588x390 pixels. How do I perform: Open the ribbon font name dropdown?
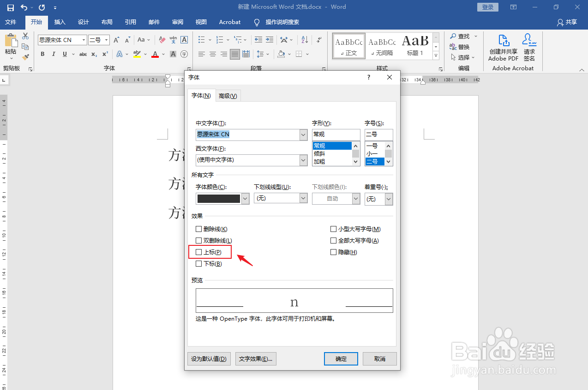coord(84,40)
